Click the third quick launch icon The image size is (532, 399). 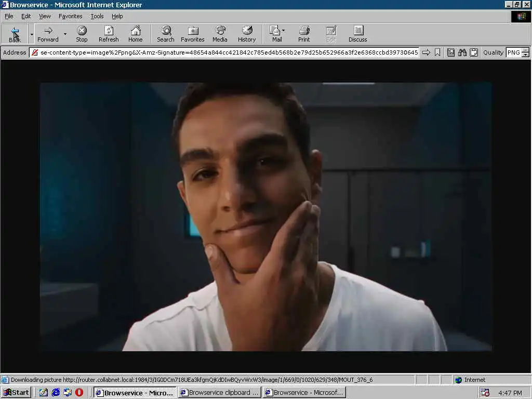68,393
